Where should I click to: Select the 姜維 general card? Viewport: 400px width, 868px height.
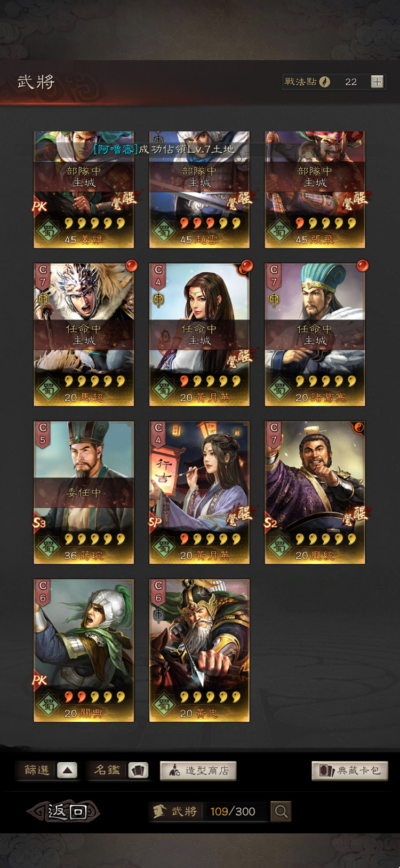click(x=84, y=190)
